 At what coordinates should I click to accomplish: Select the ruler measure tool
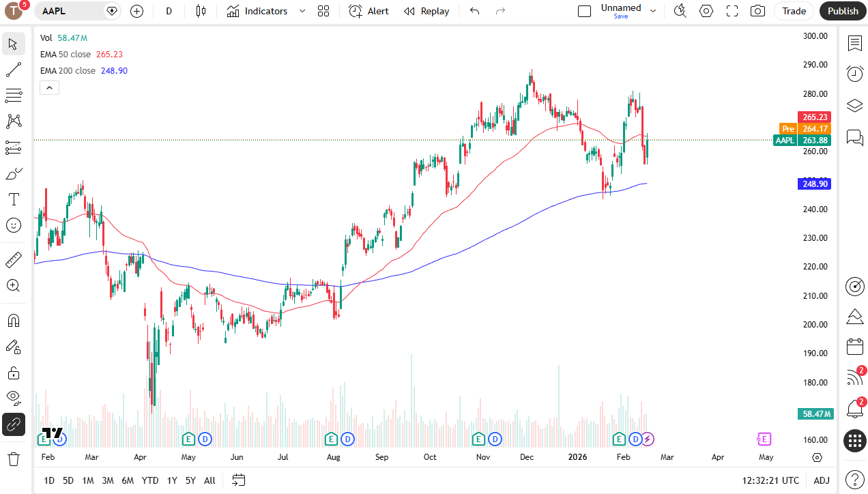coord(13,259)
